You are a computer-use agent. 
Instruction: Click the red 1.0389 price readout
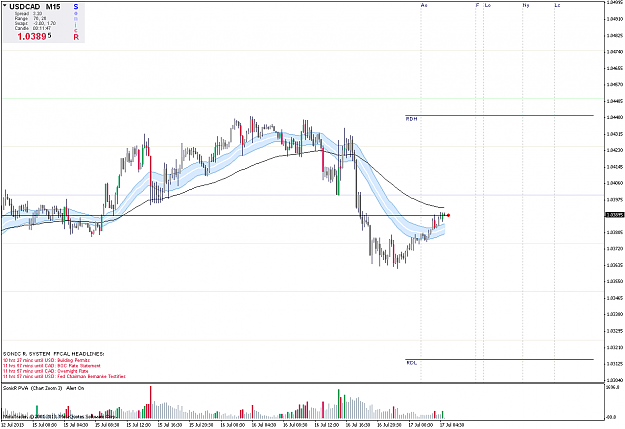click(34, 36)
